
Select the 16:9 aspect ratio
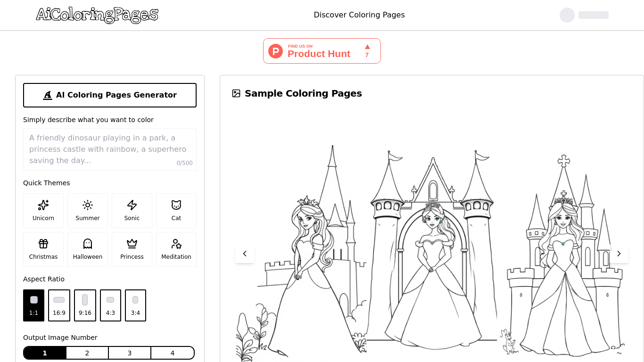click(x=59, y=305)
